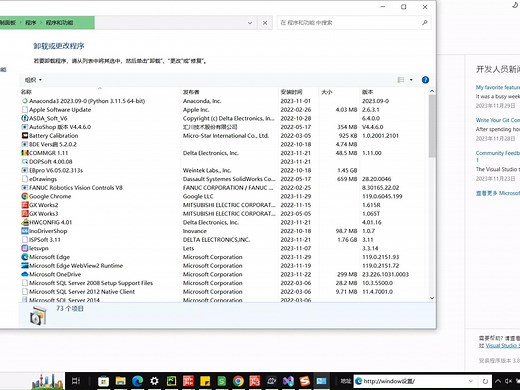
Task: Select FANUC Robotics Vision Controls V8
Action: 224,187
